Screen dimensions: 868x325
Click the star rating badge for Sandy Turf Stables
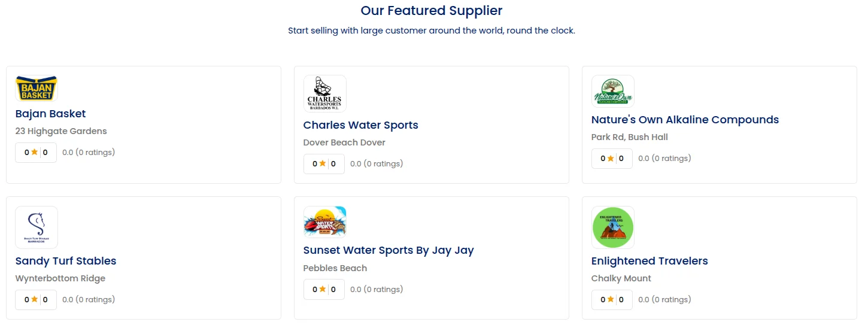36,300
